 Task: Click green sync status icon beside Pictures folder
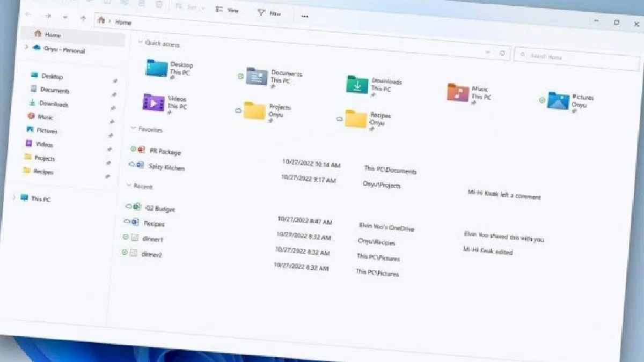tap(542, 100)
